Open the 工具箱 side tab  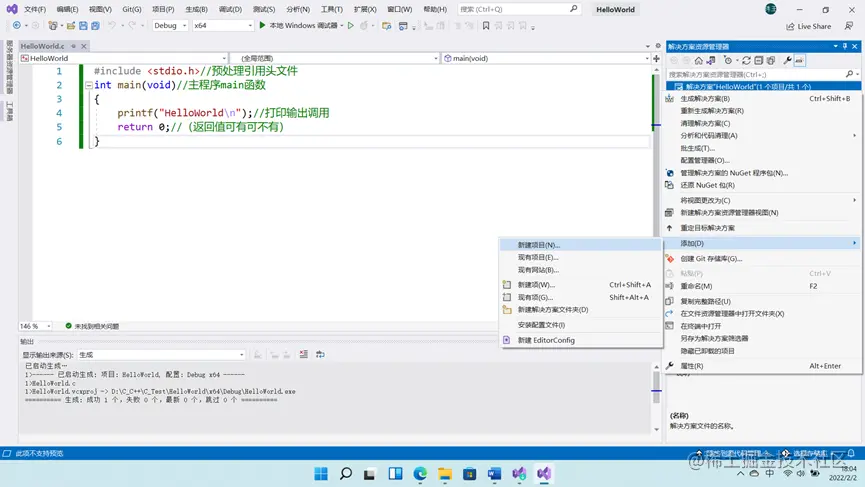(x=9, y=111)
